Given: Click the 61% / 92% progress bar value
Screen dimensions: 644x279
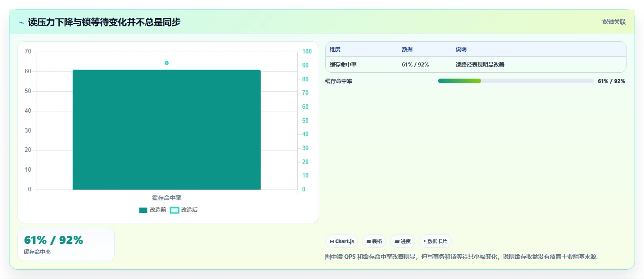Looking at the screenshot, I should point(611,81).
